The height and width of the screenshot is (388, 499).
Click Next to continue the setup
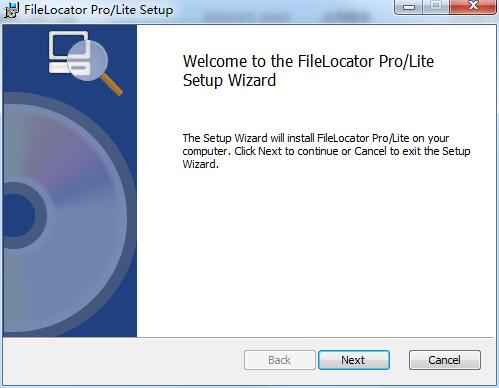tap(354, 360)
